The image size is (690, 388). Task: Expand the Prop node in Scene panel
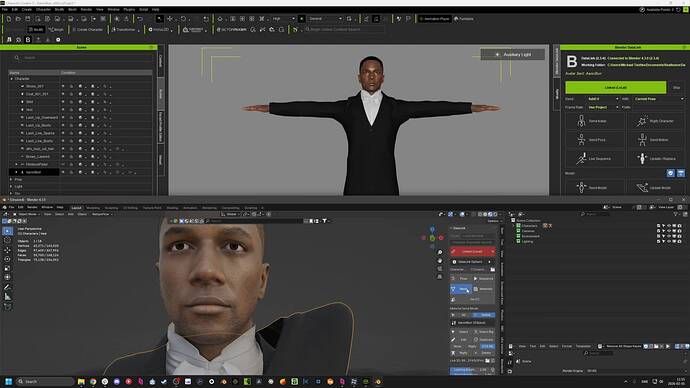point(11,179)
